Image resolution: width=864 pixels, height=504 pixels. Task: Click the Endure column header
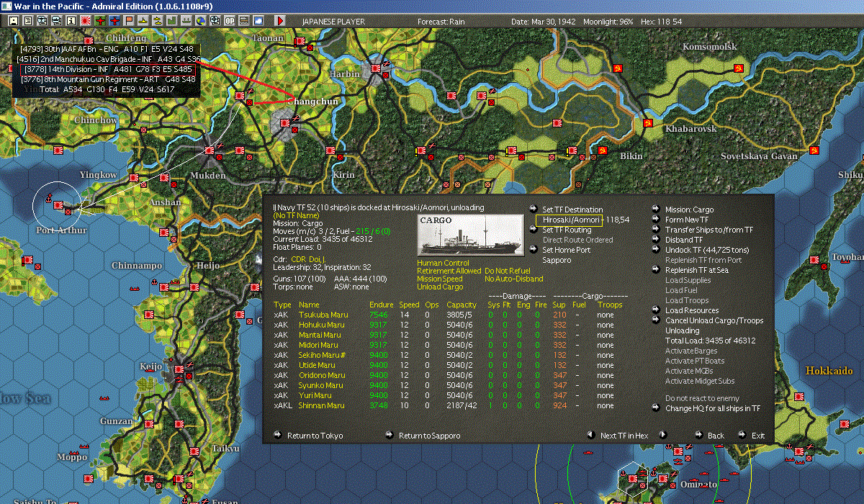click(x=381, y=305)
